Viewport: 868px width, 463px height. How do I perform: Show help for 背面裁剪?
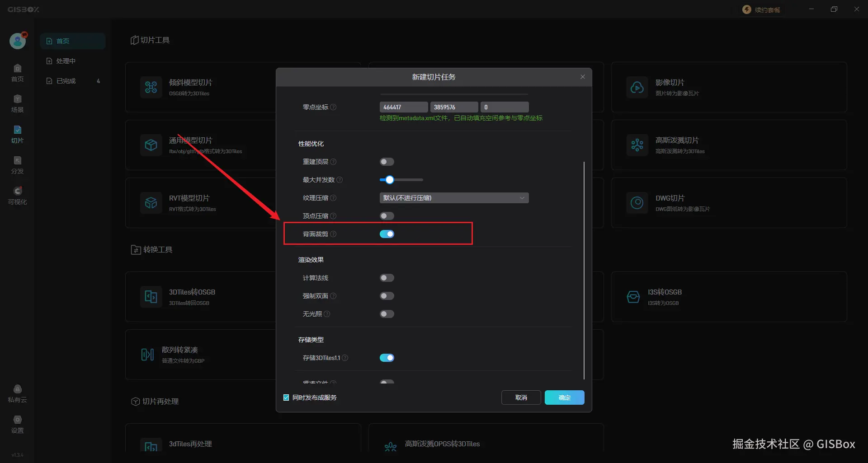pos(333,234)
